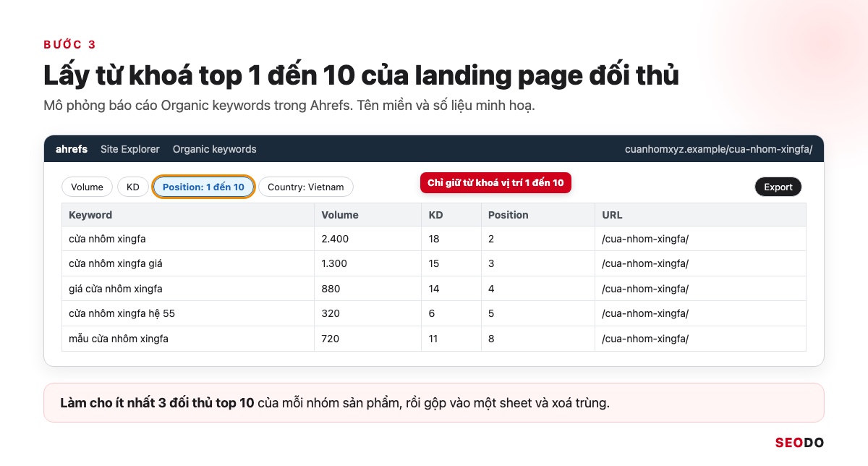Click the KD value 11
868x466 pixels.
point(434,339)
